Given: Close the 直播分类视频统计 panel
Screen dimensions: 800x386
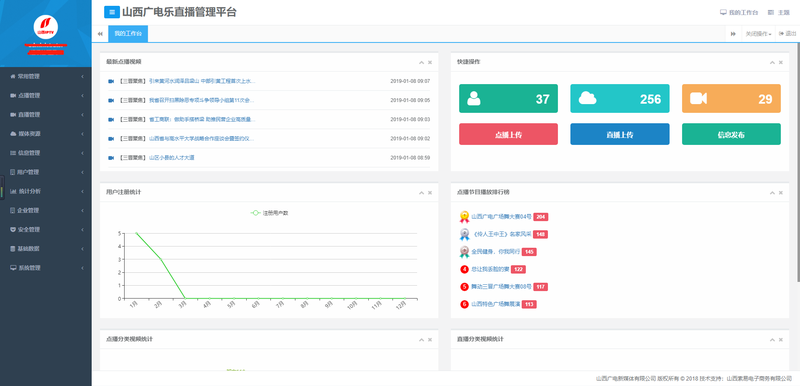Looking at the screenshot, I should (x=781, y=340).
